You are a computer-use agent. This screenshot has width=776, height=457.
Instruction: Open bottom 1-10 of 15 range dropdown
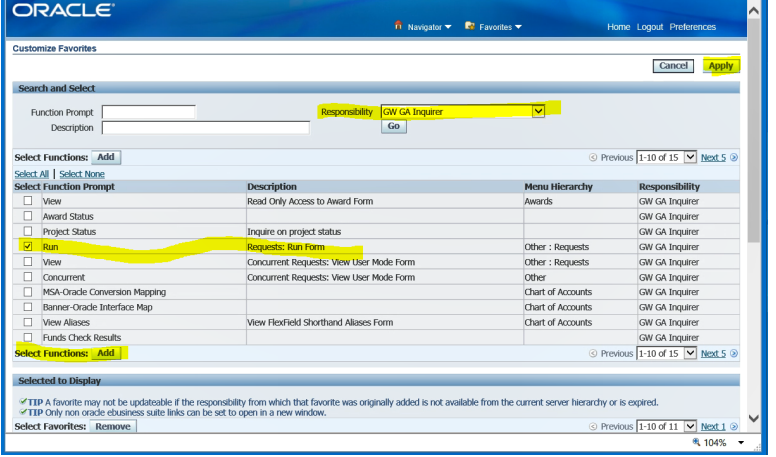click(666, 354)
